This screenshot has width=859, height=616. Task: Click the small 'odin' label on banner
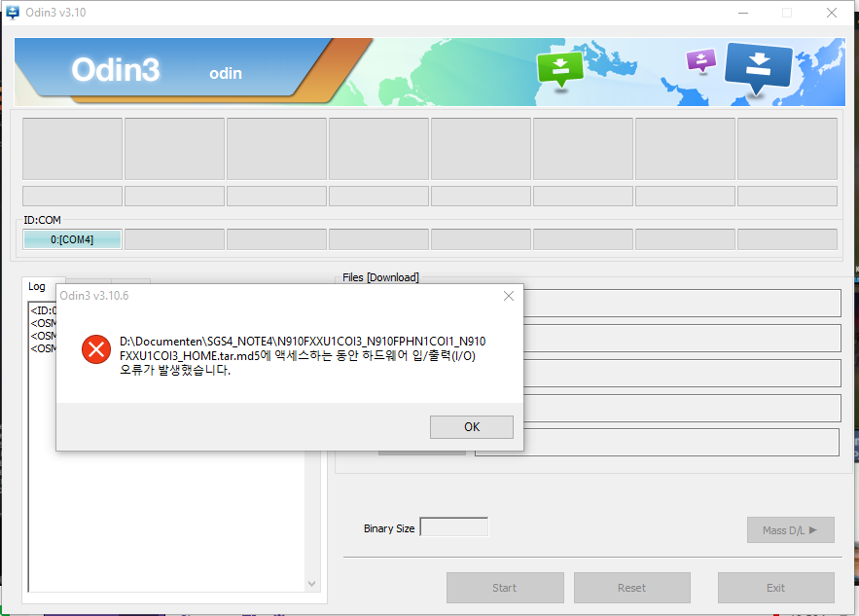click(x=225, y=73)
